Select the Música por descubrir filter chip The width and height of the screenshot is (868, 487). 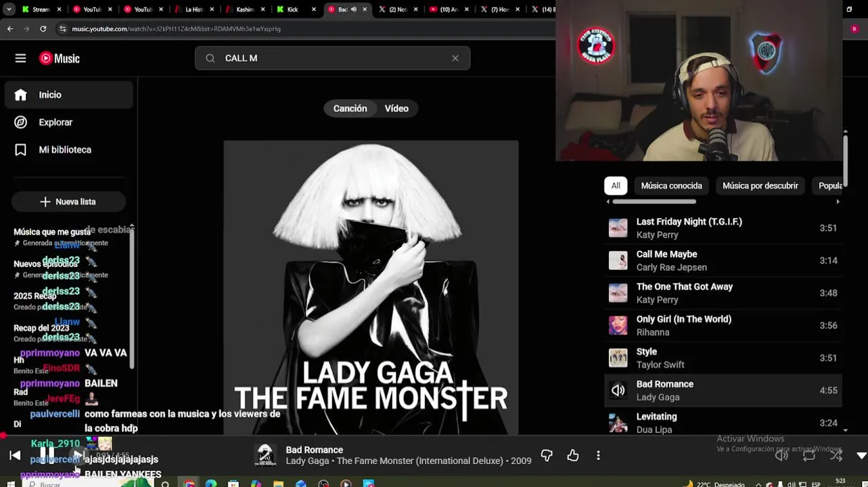point(760,185)
